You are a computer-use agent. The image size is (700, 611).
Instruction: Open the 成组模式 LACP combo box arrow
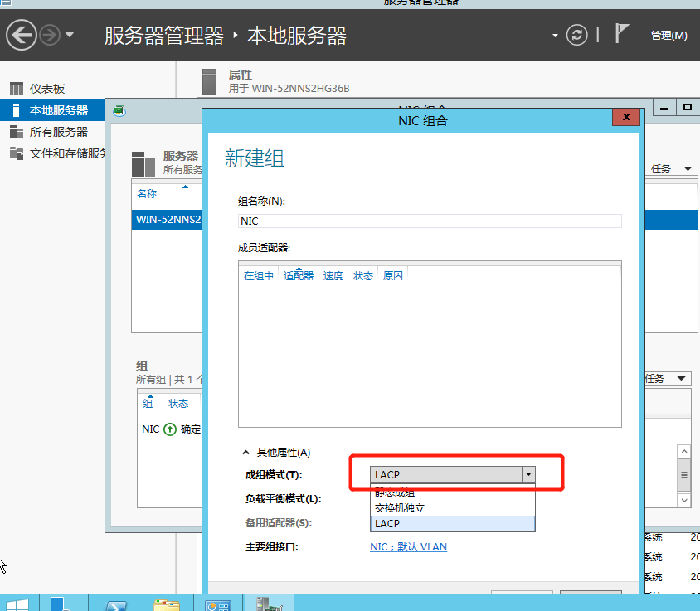click(x=528, y=474)
